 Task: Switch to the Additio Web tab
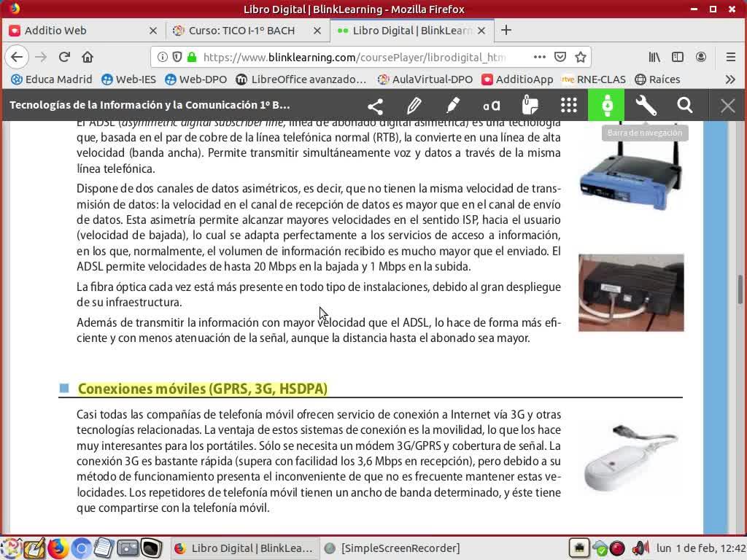coord(83,31)
